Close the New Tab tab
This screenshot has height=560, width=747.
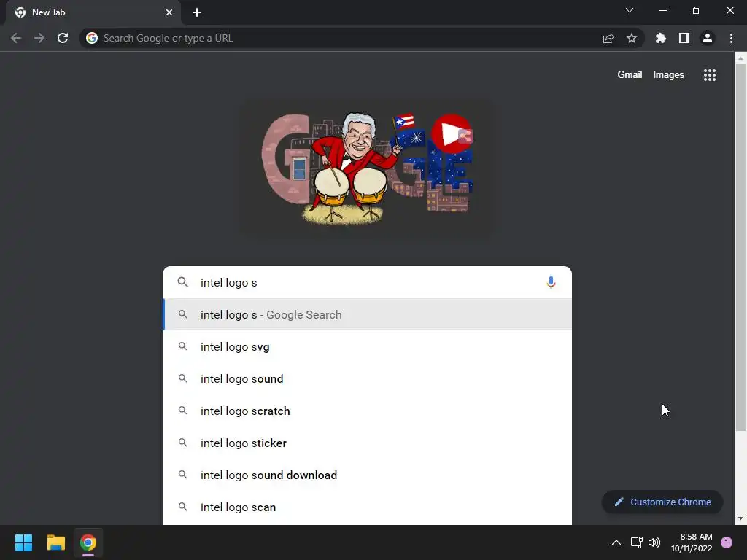point(169,12)
